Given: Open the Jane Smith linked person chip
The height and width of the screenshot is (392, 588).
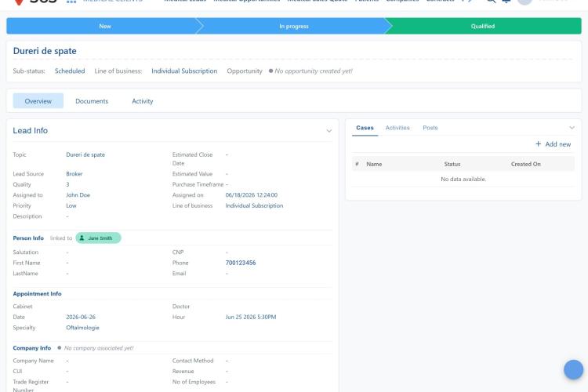Looking at the screenshot, I should [98, 238].
